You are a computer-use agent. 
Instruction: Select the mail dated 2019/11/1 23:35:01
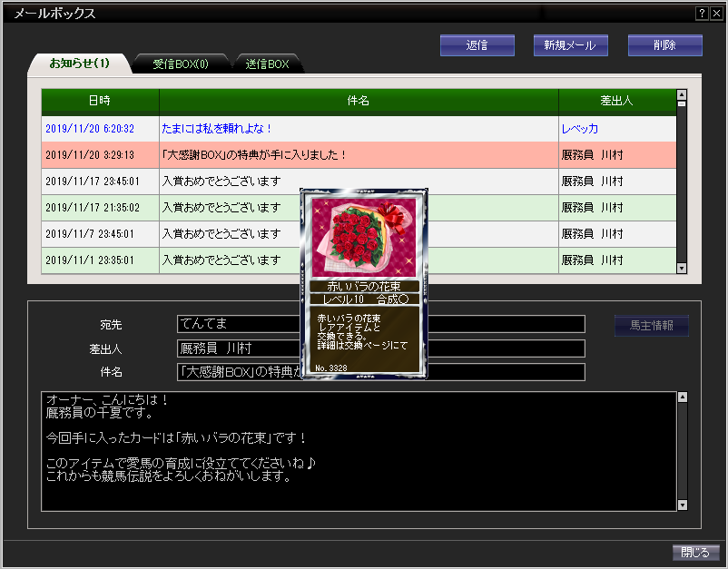click(359, 260)
